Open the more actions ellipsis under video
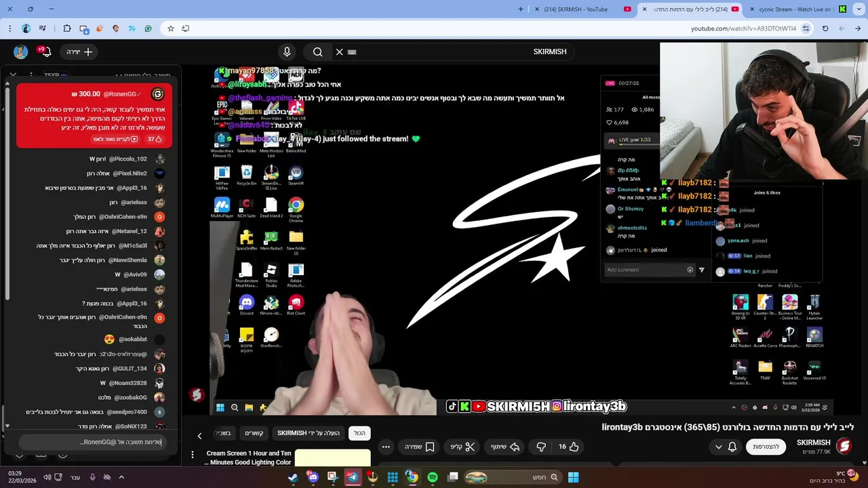Screen dimensions: 868x488 [x=386, y=447]
